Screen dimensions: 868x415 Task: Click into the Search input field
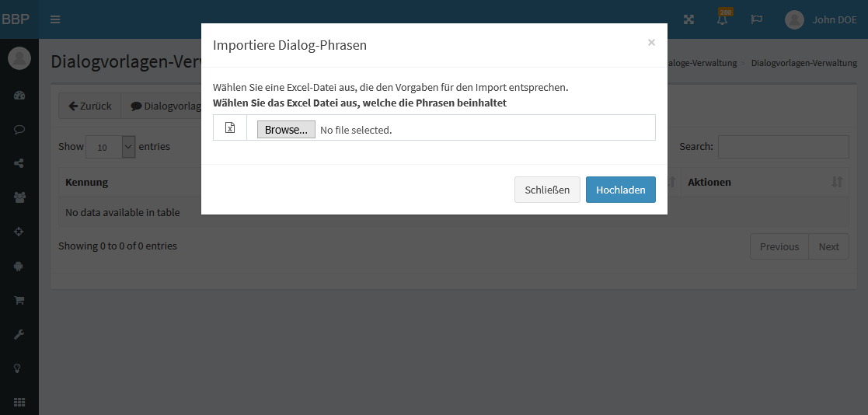tap(783, 147)
